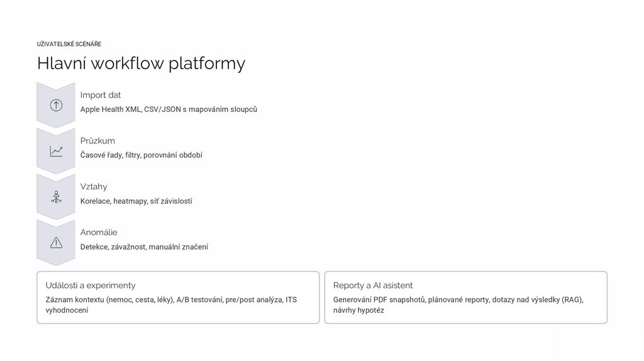Viewport: 644px width, 361px height.
Task: Click the warning triangle icon for Anomálie
Action: click(56, 243)
